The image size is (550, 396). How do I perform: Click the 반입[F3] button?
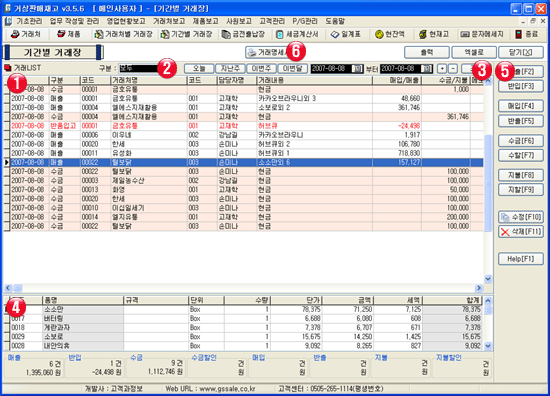click(521, 86)
